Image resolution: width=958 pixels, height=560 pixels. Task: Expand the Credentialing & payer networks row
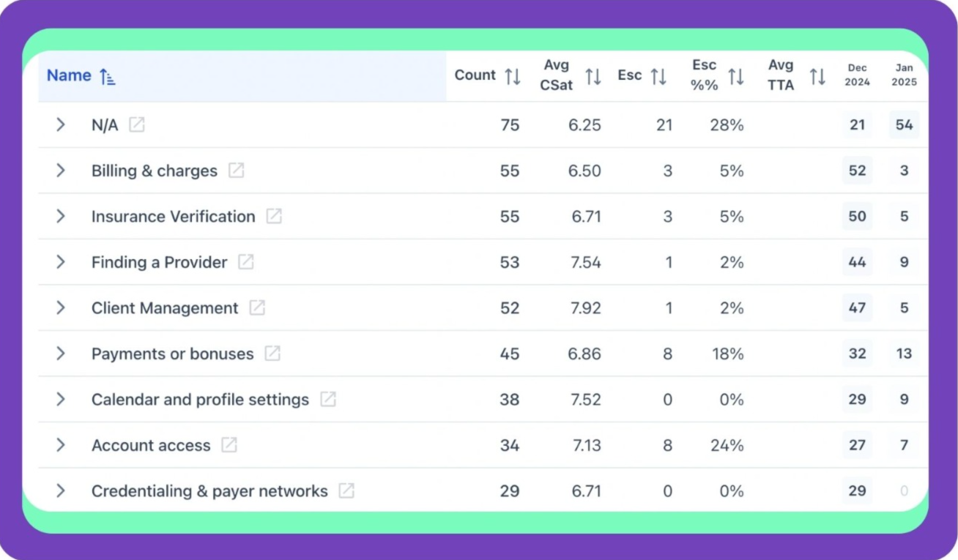[61, 490]
